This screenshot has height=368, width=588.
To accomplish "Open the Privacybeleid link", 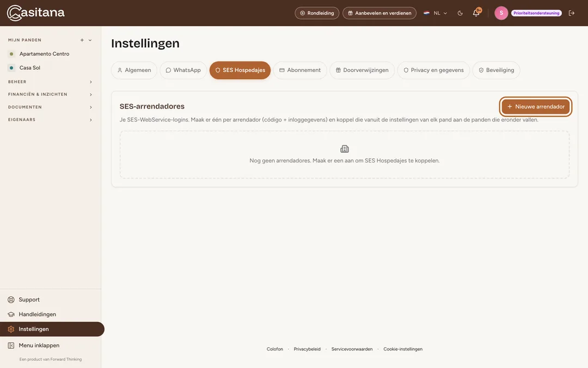I will pos(307,349).
